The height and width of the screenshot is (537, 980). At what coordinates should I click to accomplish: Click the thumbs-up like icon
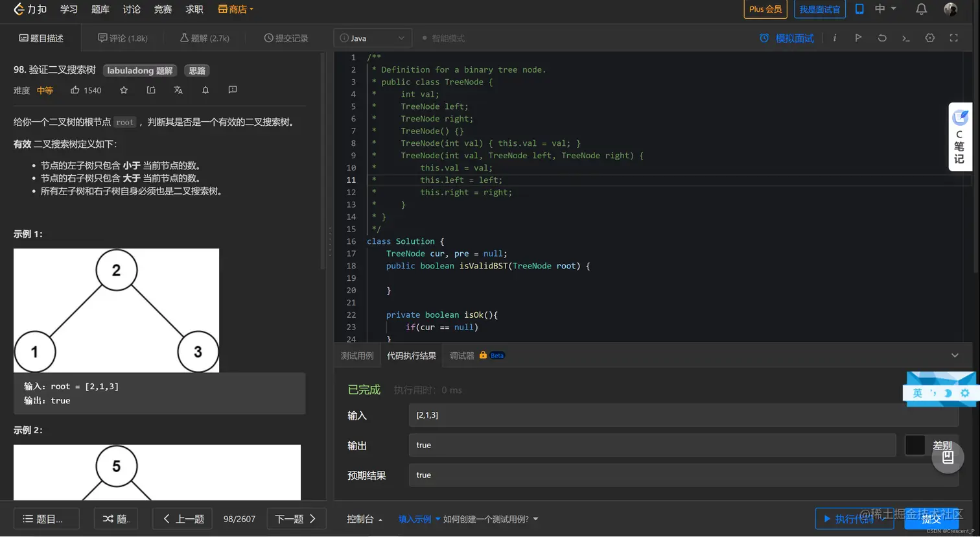[75, 90]
